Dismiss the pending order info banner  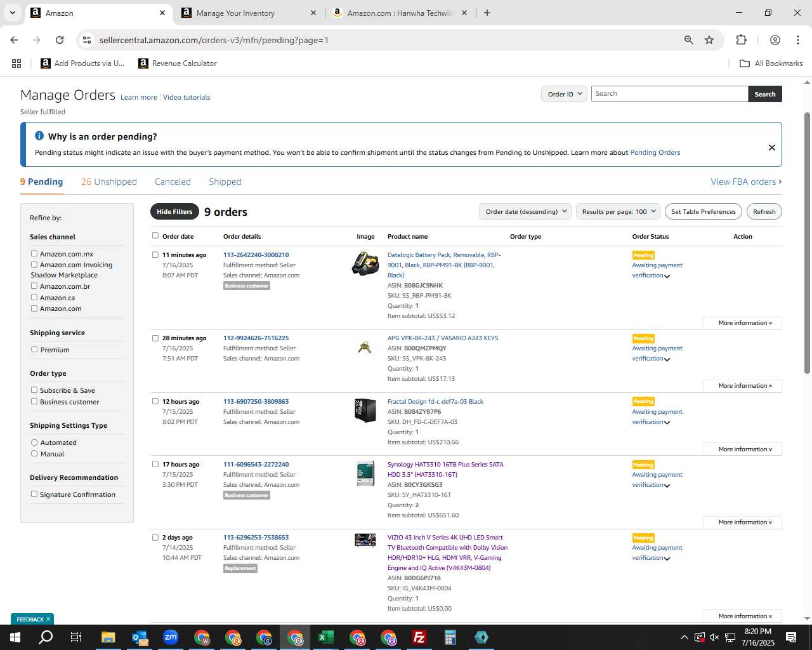click(x=772, y=147)
